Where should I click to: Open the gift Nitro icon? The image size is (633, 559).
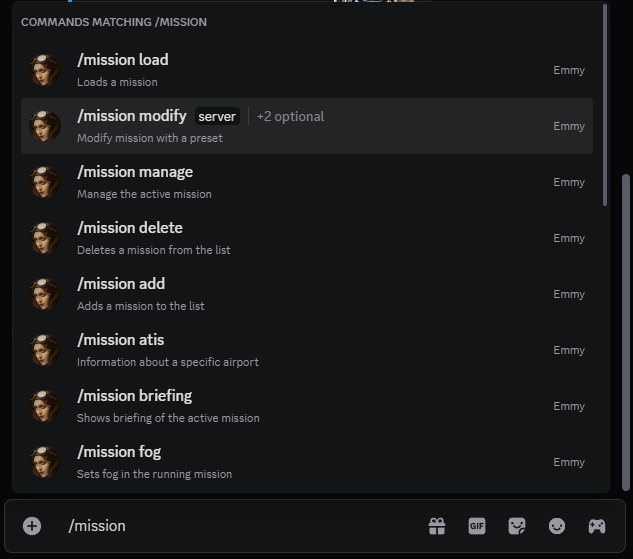pos(437,526)
